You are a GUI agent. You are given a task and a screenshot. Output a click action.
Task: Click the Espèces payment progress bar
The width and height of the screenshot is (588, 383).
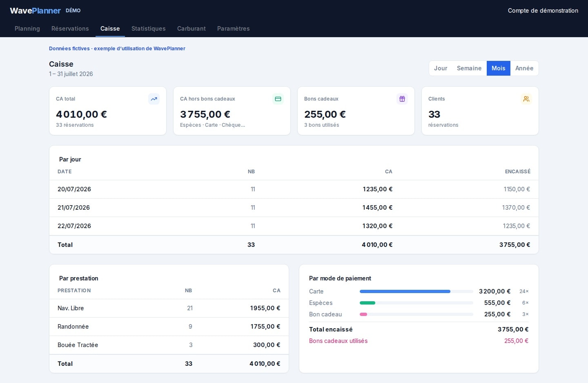click(x=416, y=303)
